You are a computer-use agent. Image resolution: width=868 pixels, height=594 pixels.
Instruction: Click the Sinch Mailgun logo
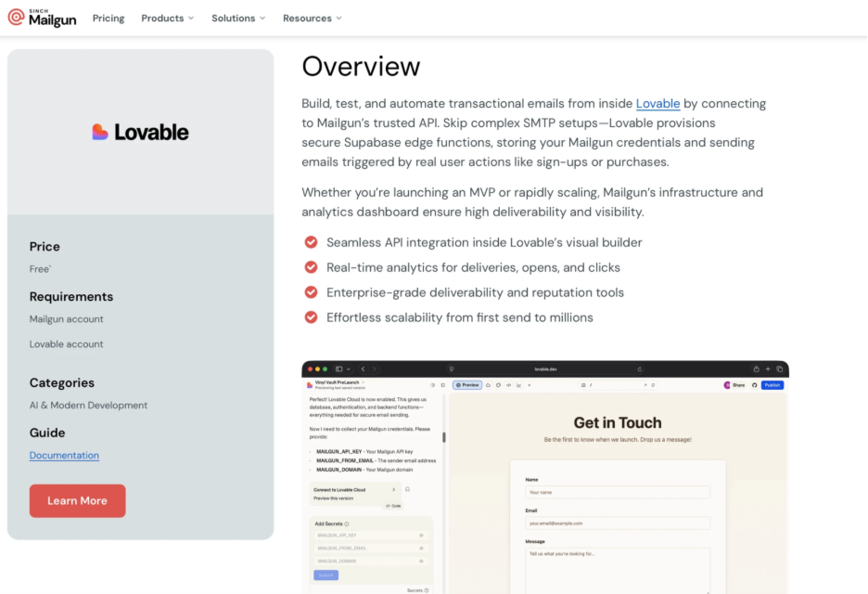point(42,18)
